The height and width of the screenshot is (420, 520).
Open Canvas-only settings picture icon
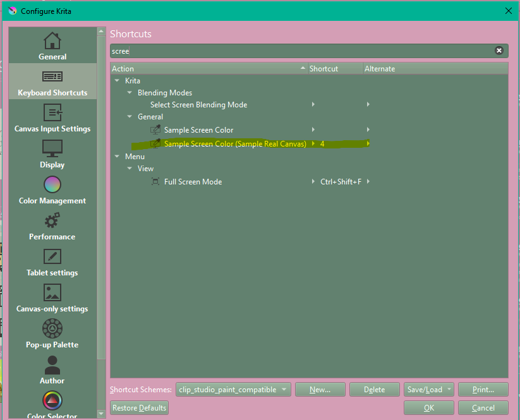pos(52,292)
